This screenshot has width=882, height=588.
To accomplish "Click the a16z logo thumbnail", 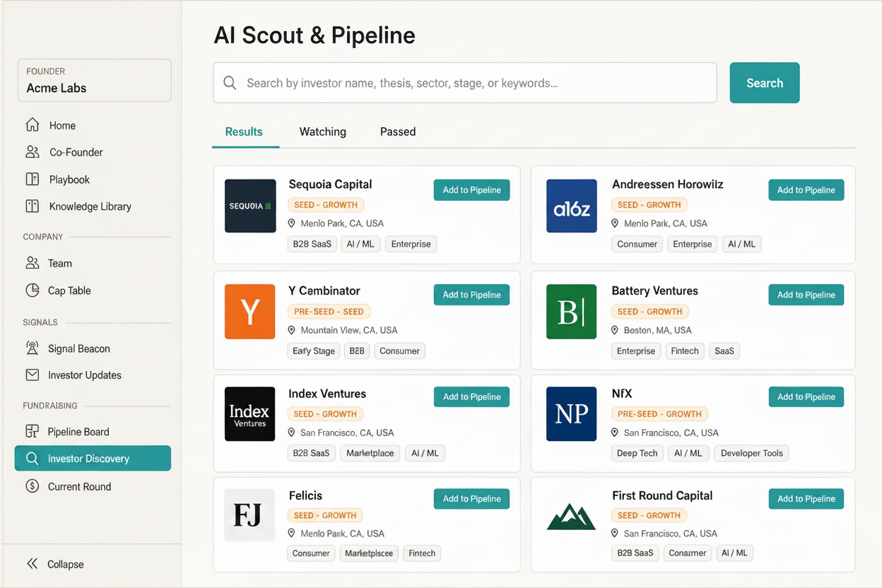I will click(572, 206).
